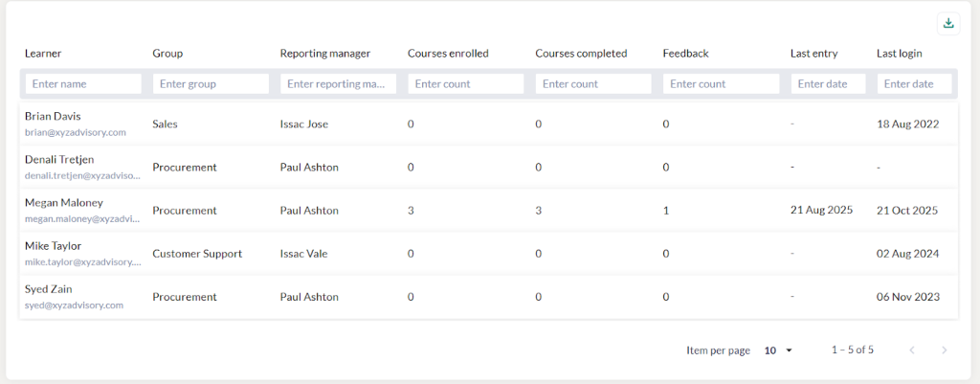Focus the Courses enrolled count filter
This screenshot has height=384, width=980.
pos(466,84)
